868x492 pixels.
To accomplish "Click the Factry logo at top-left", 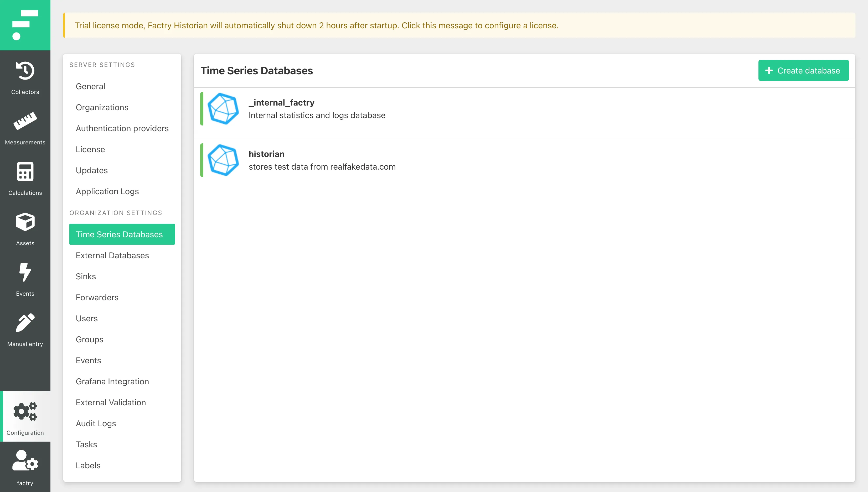I will (25, 25).
